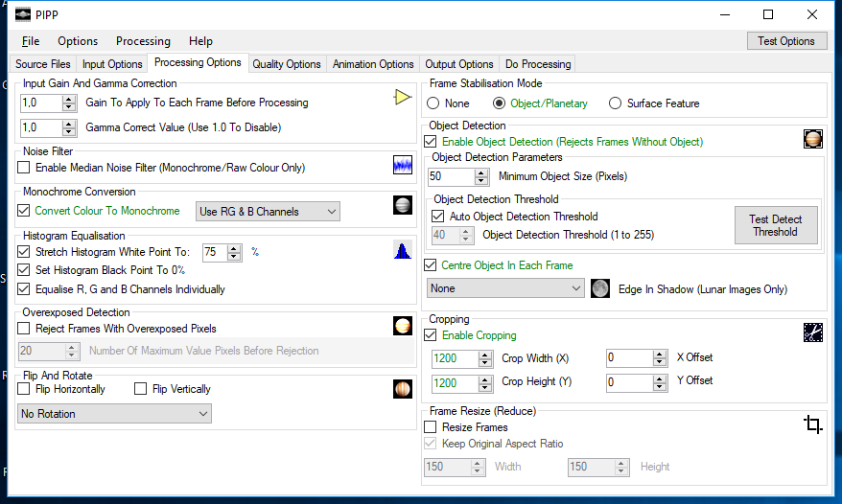Switch to Do Processing tab
842x504 pixels.
click(x=538, y=64)
